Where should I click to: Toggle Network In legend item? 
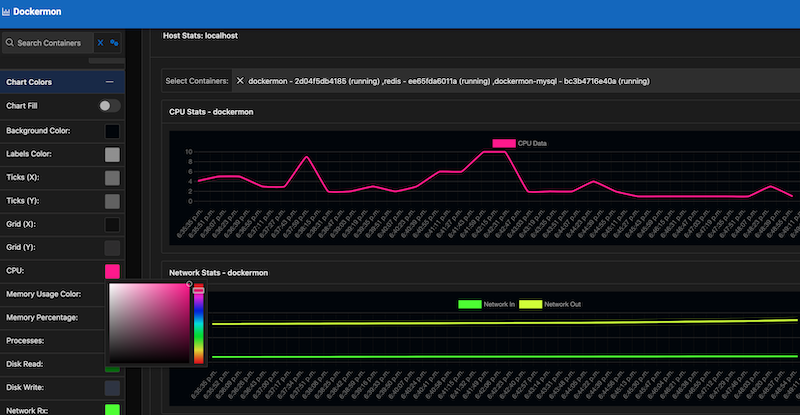486,304
